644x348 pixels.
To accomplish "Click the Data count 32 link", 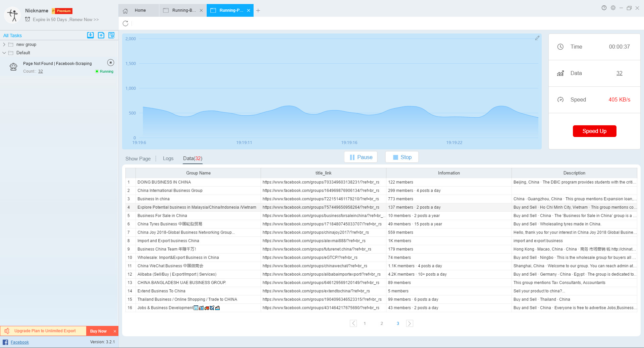I will [x=619, y=73].
